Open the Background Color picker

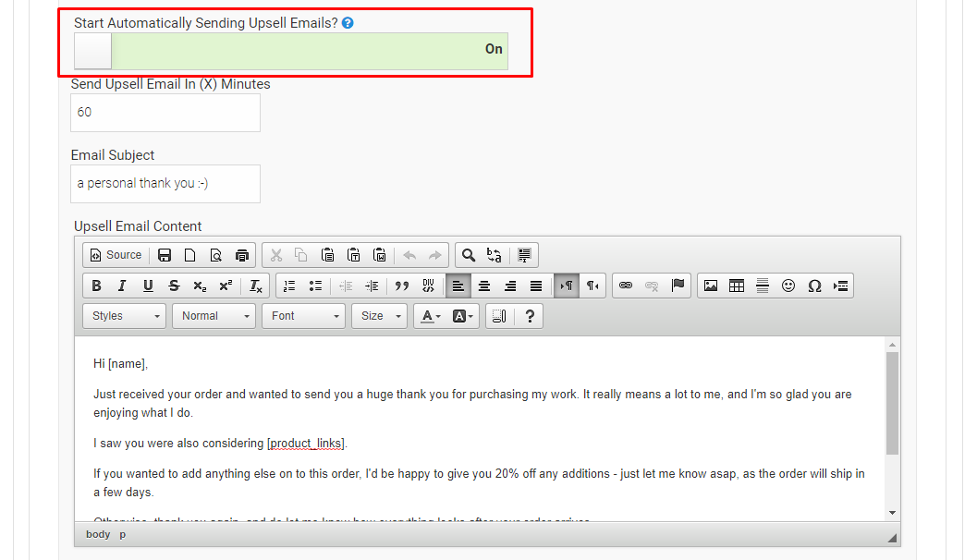pos(462,316)
